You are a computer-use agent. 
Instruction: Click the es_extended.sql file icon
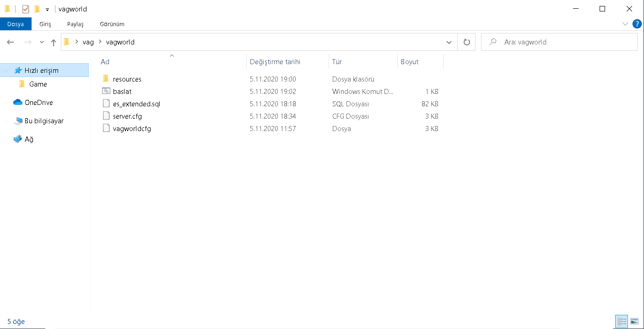(106, 104)
